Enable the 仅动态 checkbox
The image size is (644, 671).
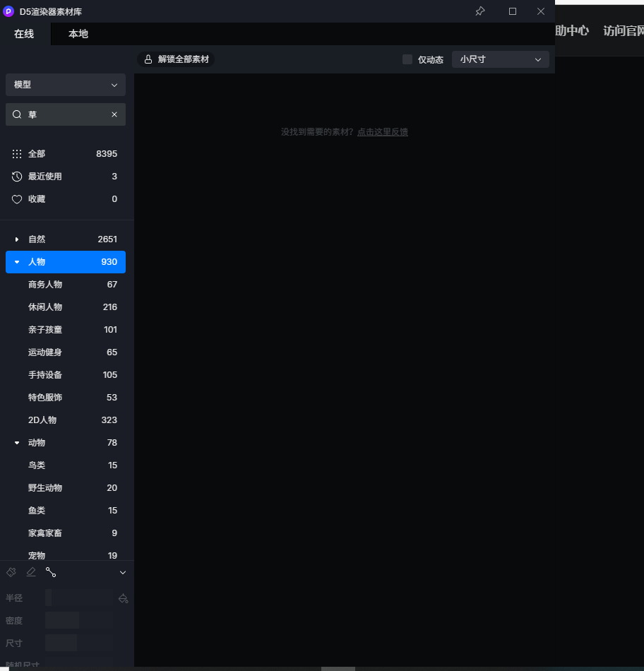point(407,59)
